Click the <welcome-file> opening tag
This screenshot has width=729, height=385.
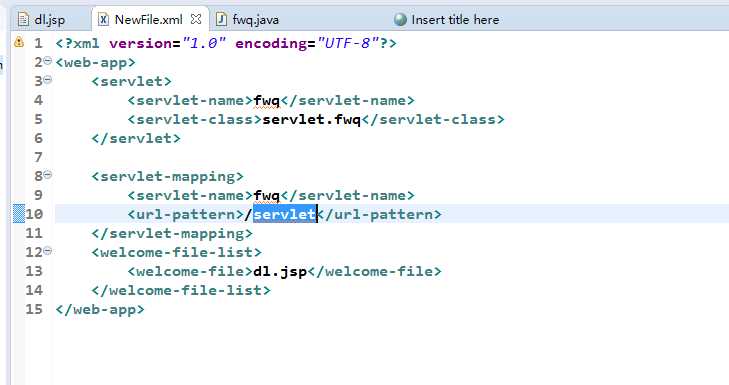click(x=190, y=271)
